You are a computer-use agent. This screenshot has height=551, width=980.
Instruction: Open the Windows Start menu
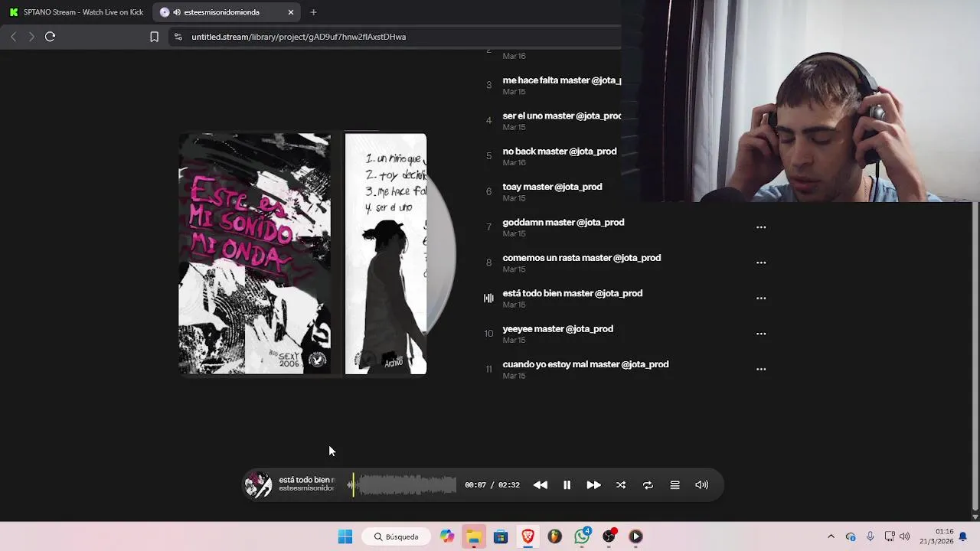(345, 536)
